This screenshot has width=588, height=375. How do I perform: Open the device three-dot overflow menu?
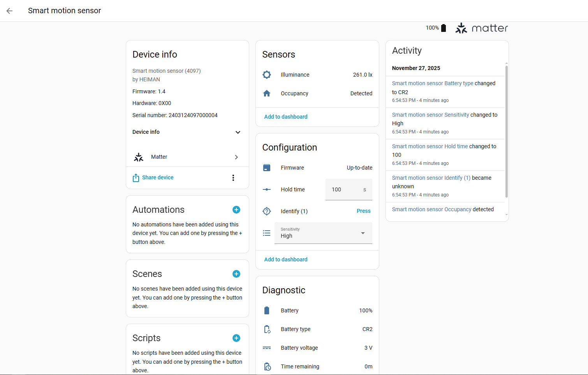click(233, 178)
